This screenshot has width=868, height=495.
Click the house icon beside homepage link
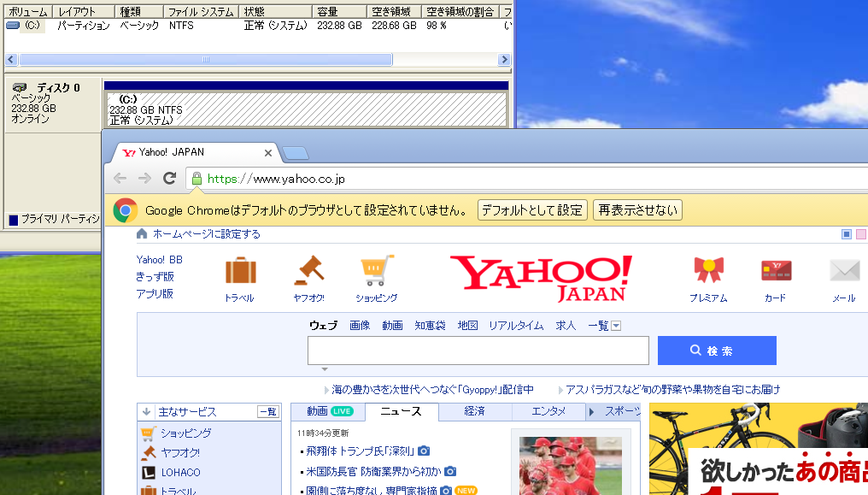(x=142, y=233)
